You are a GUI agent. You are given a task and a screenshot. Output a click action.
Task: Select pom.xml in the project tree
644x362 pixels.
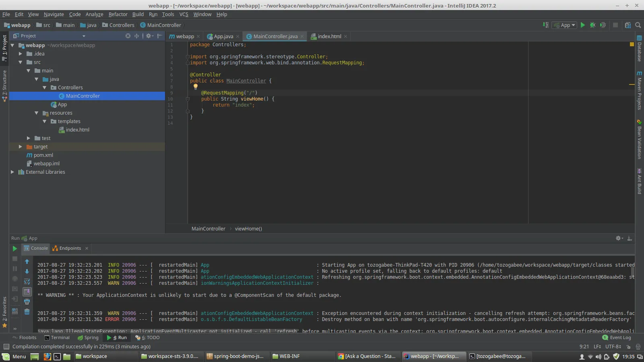43,155
